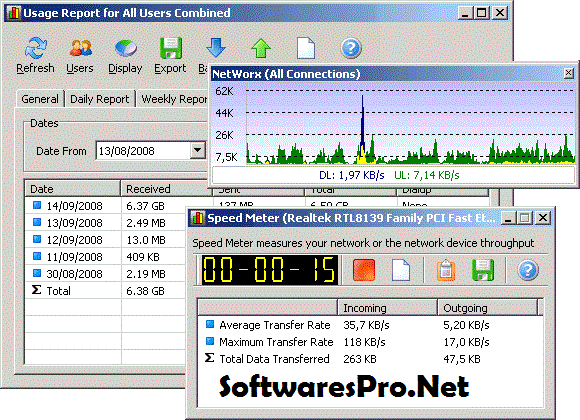Click the Export floppy disk icon
Image resolution: width=580 pixels, height=420 pixels.
(x=171, y=48)
